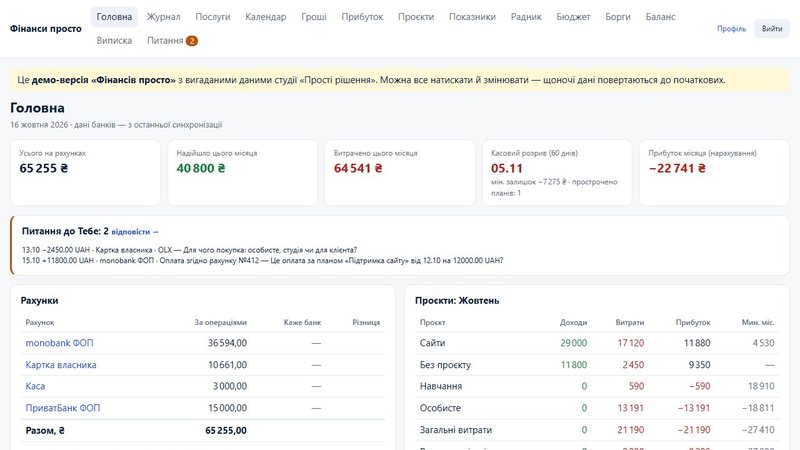Click the orange badge showing 2 questions
The image size is (800, 450).
tap(192, 41)
